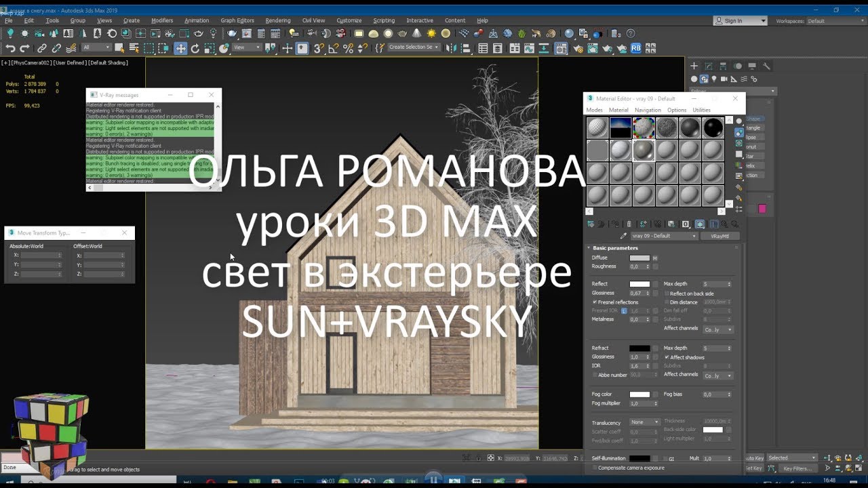Click the Bind to Space Warp icon
Screen dimensions: 868x488
click(x=71, y=48)
